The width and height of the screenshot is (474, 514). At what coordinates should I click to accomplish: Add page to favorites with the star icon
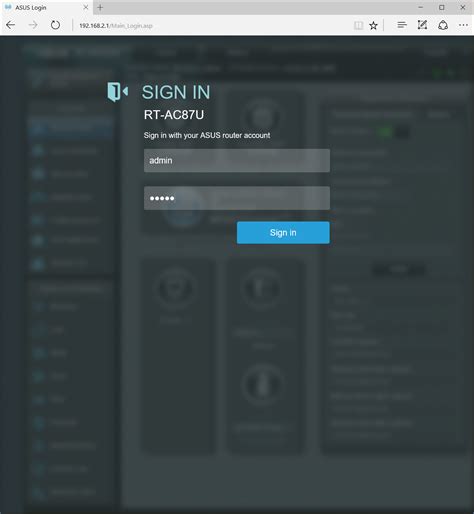pyautogui.click(x=373, y=25)
